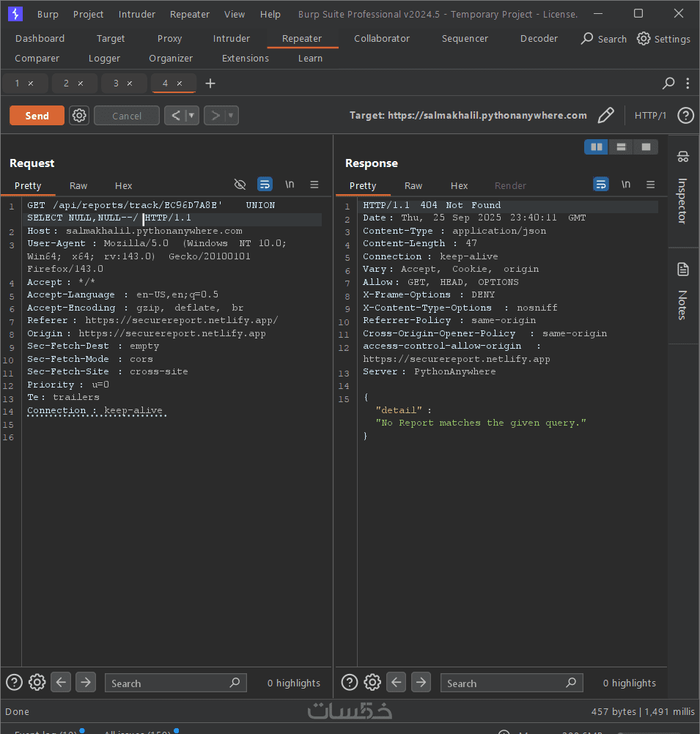Open the Extensions tab
This screenshot has width=700, height=734.
point(246,58)
